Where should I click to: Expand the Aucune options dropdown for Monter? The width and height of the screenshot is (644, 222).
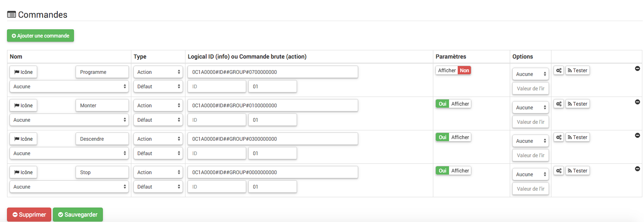530,108
